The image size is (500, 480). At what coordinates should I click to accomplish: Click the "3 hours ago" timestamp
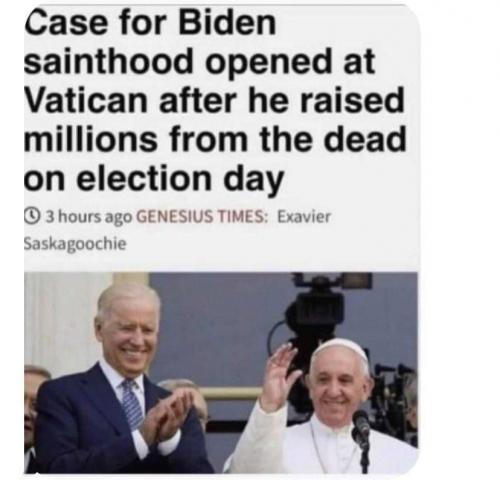click(x=89, y=217)
